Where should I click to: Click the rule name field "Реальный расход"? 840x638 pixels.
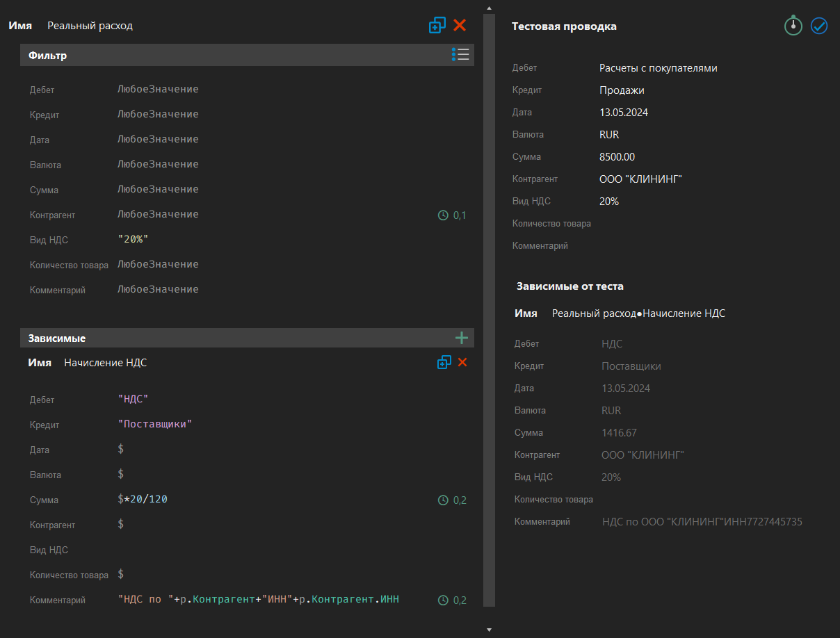[90, 25]
